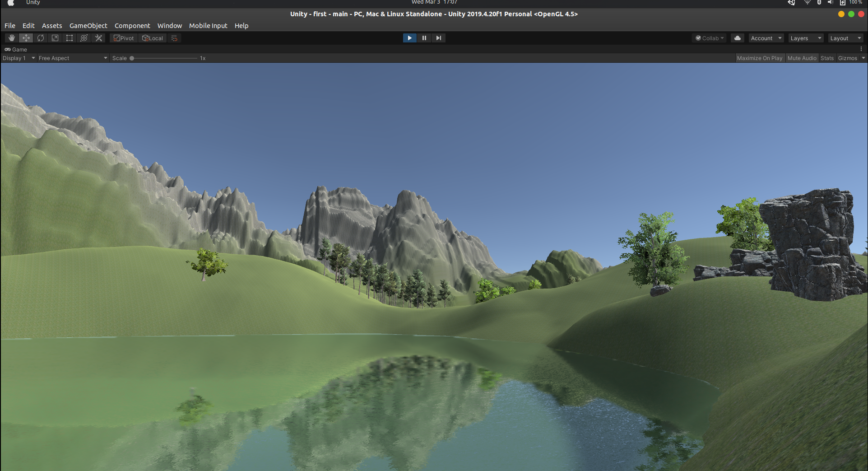This screenshot has width=868, height=471.
Task: Open the Help menu
Action: [241, 26]
